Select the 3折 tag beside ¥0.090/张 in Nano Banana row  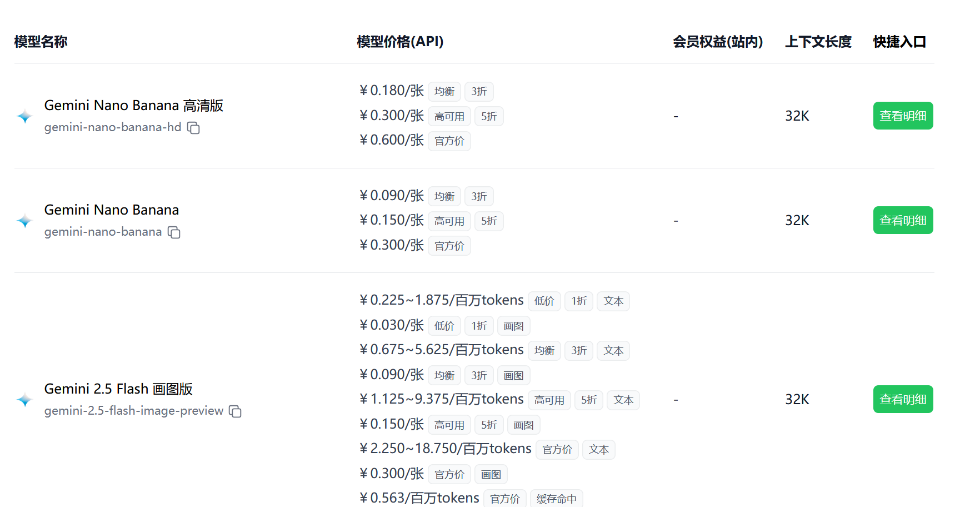[x=479, y=196]
